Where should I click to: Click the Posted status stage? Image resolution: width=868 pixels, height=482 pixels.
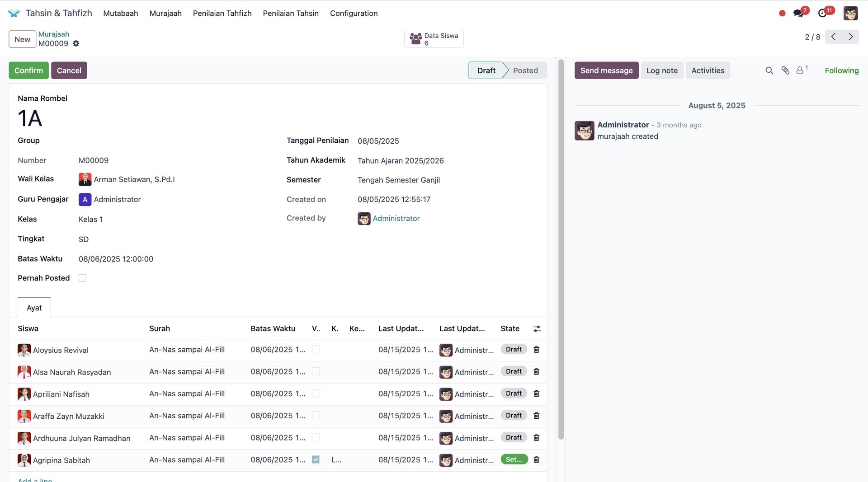coord(525,70)
